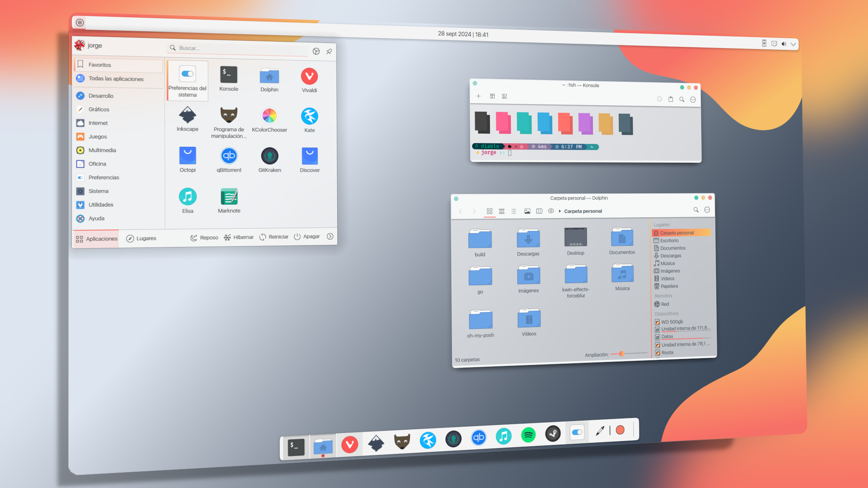Open Dolphin hamburger menu button
The width and height of the screenshot is (868, 488).
[x=707, y=210]
